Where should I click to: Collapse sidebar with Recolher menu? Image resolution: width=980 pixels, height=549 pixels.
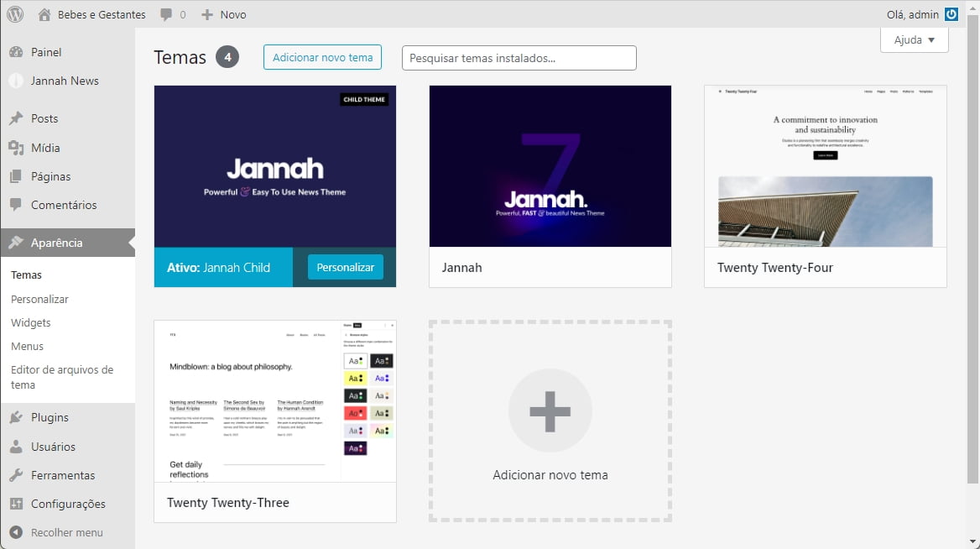pyautogui.click(x=67, y=532)
